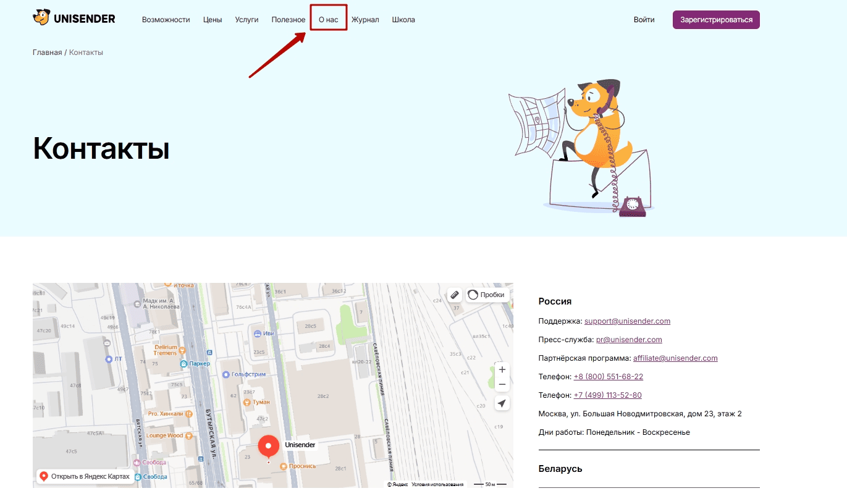Click the Контакты page heading
This screenshot has height=504, width=847.
(101, 148)
